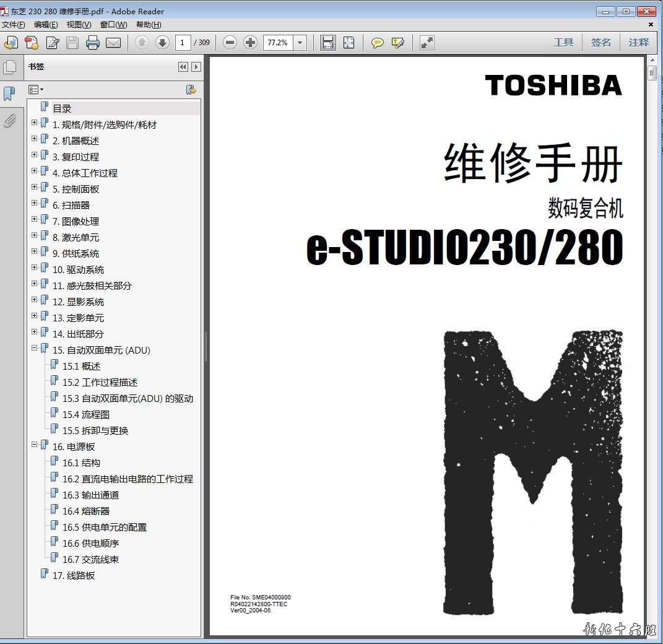Toggle the page thumbnails panel
663x644 pixels.
10,67
